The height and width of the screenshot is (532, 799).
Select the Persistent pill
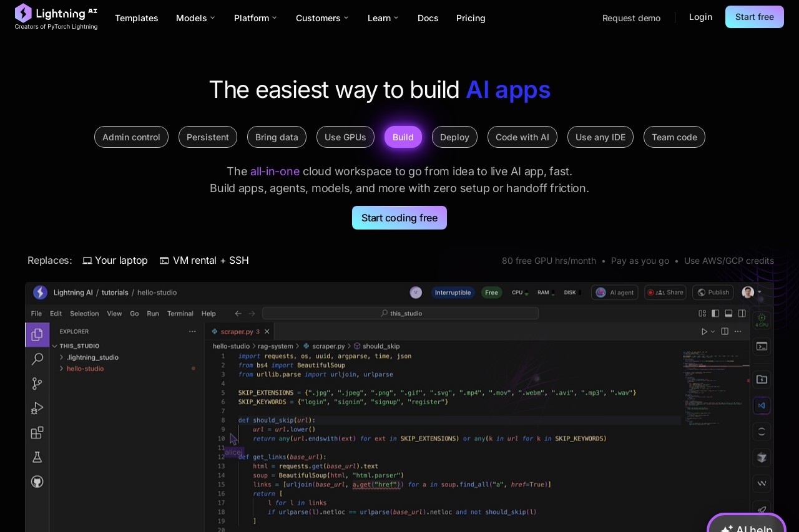pos(208,137)
